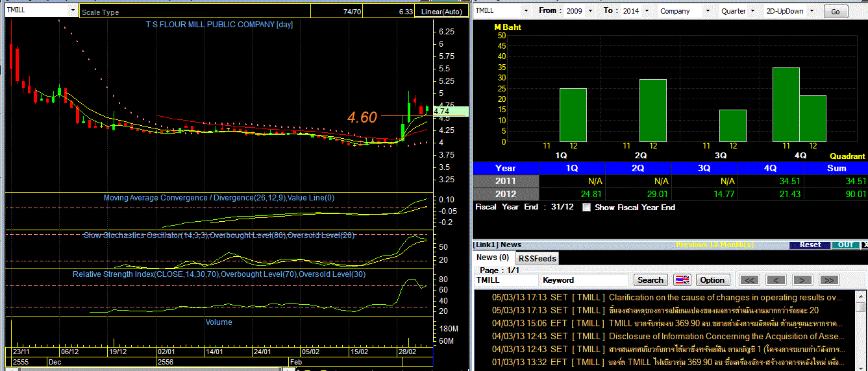Open news 'Disclosure of Information Concerning the Acquisition'
The width and height of the screenshot is (868, 371).
click(x=668, y=336)
